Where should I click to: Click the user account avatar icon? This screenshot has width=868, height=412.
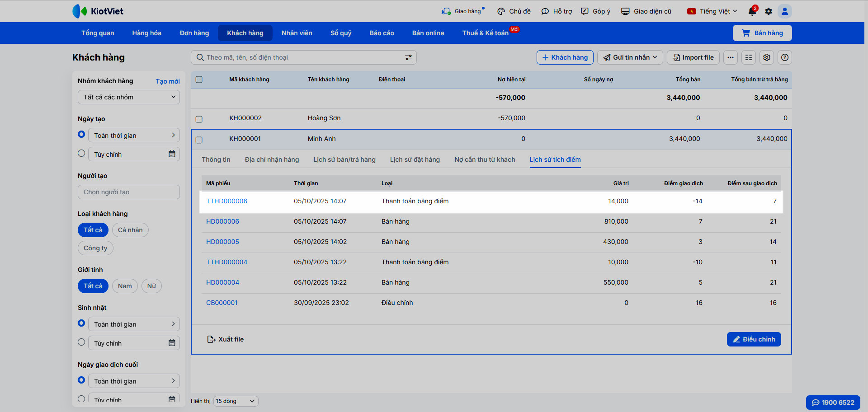pyautogui.click(x=784, y=11)
